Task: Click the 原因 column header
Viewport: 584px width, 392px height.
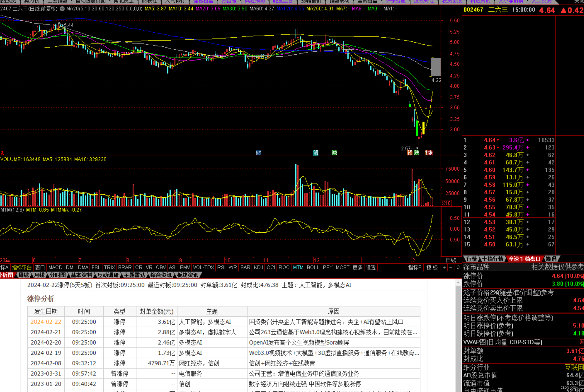Action: point(334,311)
